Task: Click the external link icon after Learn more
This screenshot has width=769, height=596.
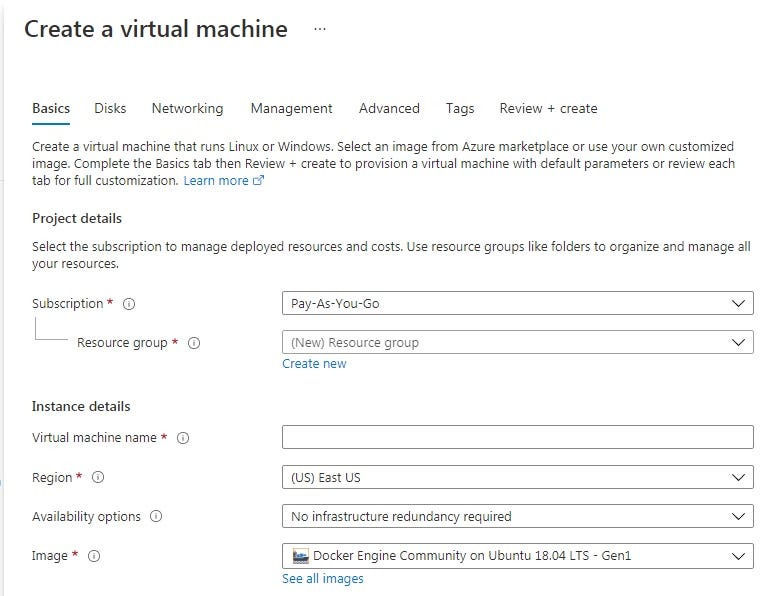Action: (x=258, y=181)
